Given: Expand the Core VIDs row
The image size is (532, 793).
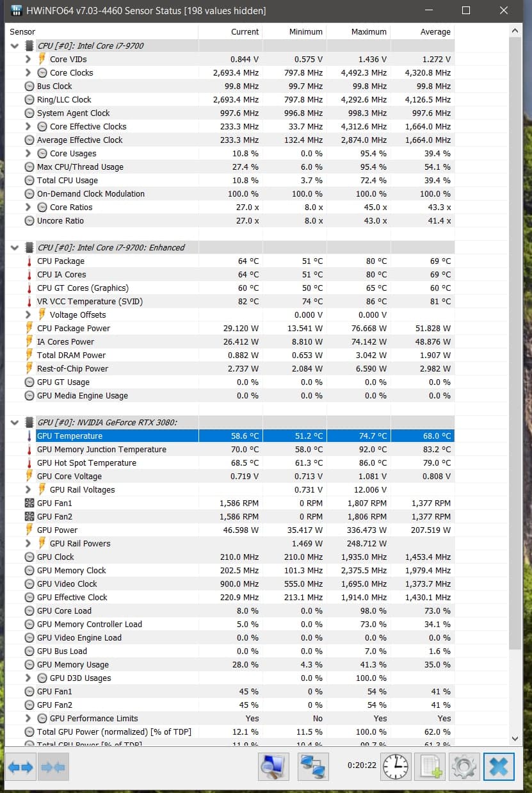Looking at the screenshot, I should coord(28,59).
